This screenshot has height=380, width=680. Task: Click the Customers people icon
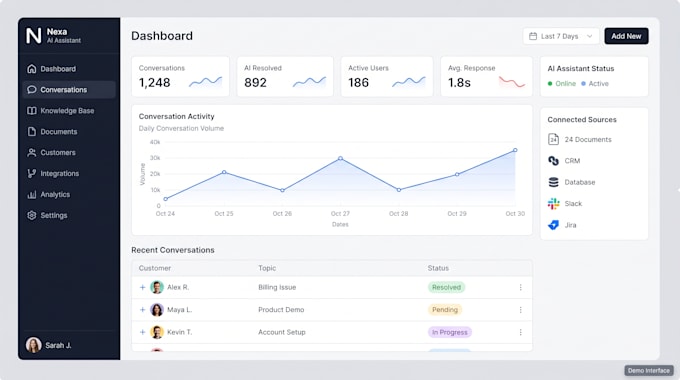[32, 153]
